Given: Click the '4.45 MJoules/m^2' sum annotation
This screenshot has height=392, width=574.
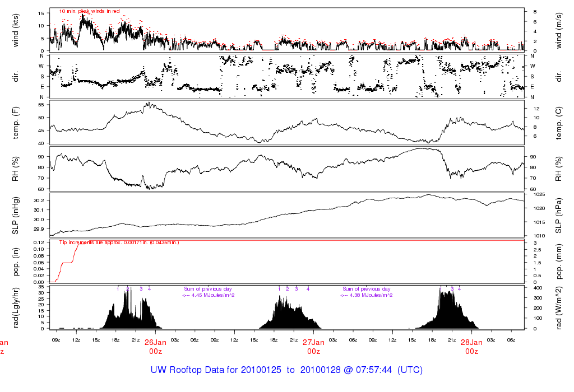Looking at the screenshot, I should click(x=213, y=295).
